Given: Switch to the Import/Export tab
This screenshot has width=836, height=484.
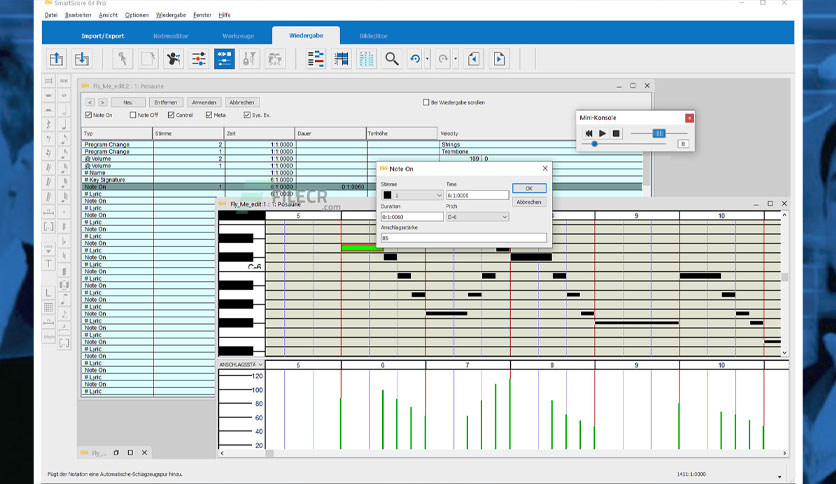Looking at the screenshot, I should [103, 36].
